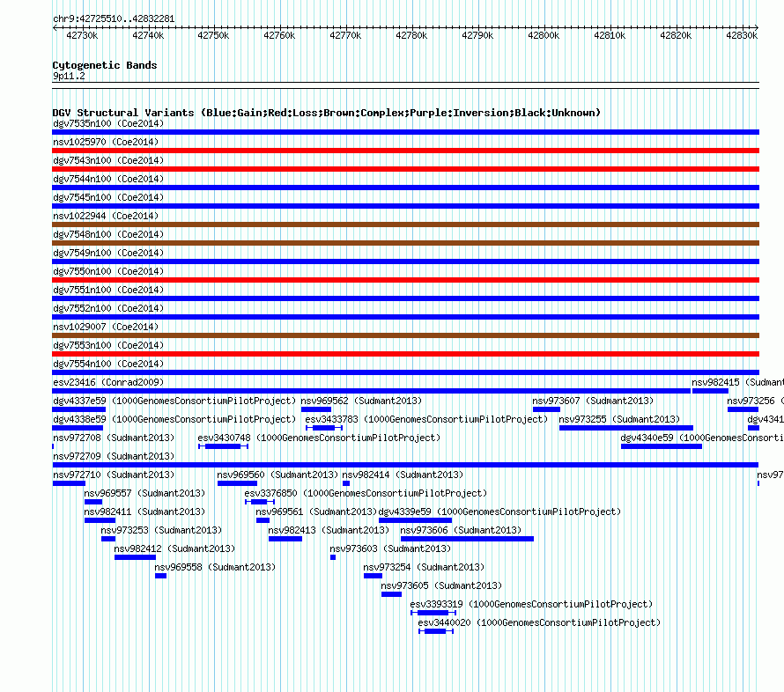The width and height of the screenshot is (784, 692).
Task: Open the nsv982413 (Sudmant2013) label
Action: [329, 530]
